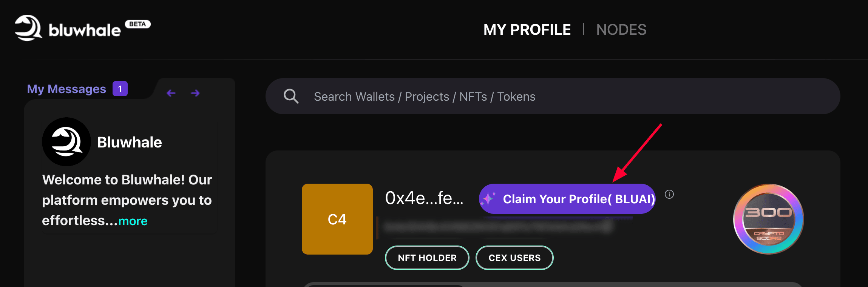Navigate to the previous message with left arrow
The height and width of the screenshot is (287, 868).
pyautogui.click(x=171, y=93)
